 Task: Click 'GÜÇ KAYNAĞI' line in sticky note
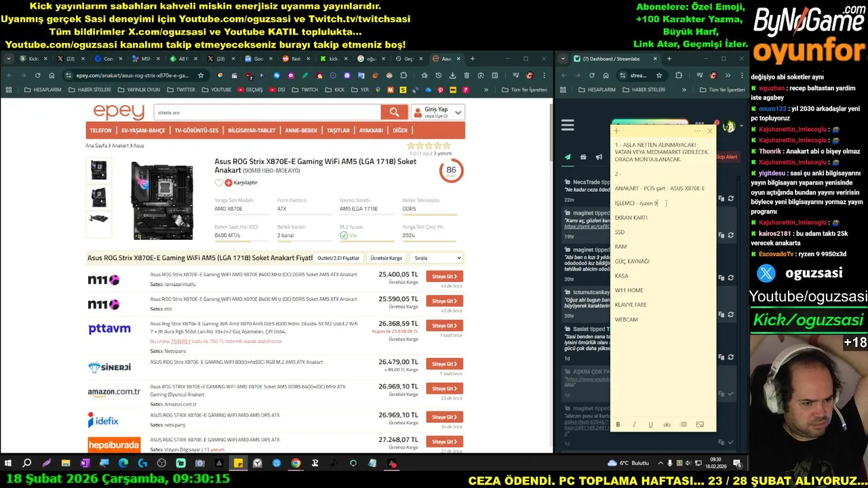[x=632, y=261]
